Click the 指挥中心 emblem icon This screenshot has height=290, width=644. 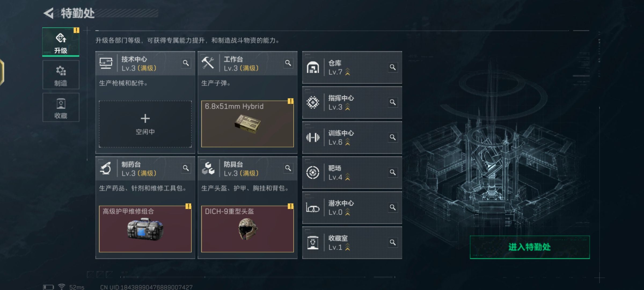[x=313, y=102]
